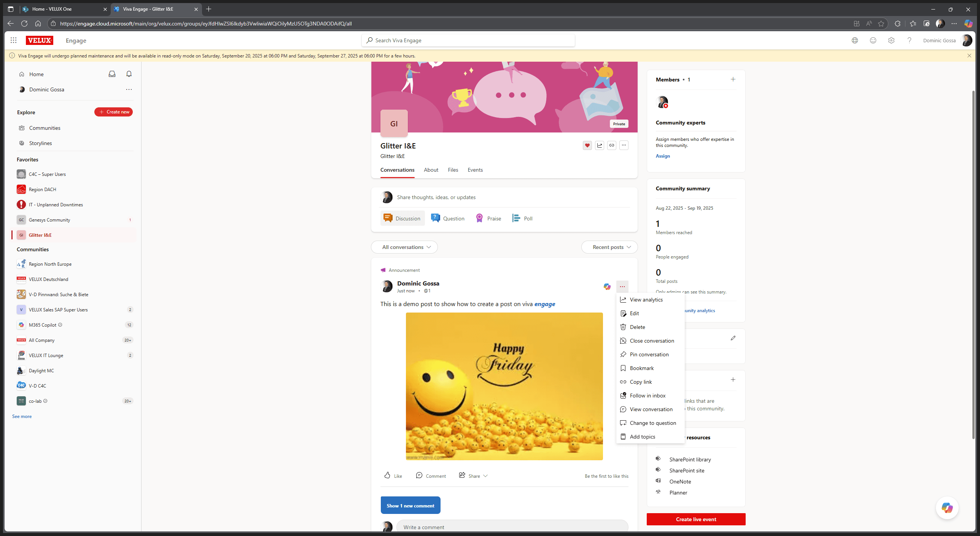Toggle favorite heart for Glitter I&E community

[x=587, y=145]
